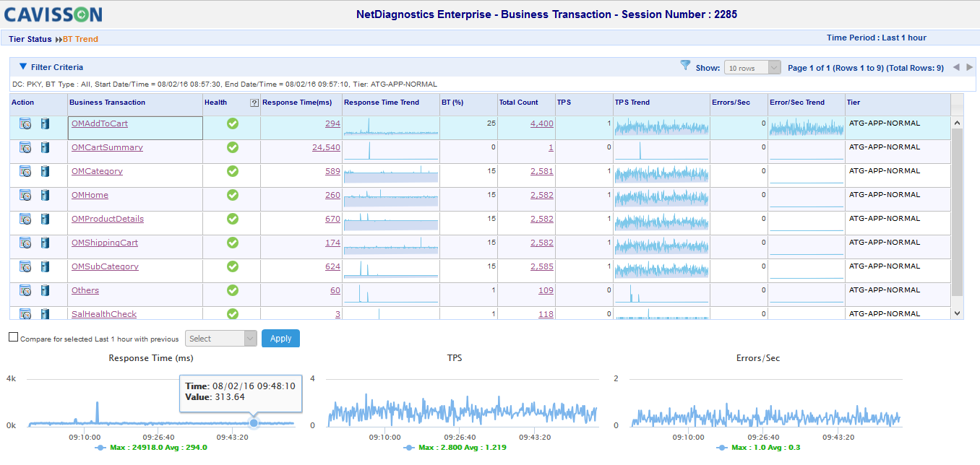Click the Time Period Last 1 hour text

[x=877, y=38]
